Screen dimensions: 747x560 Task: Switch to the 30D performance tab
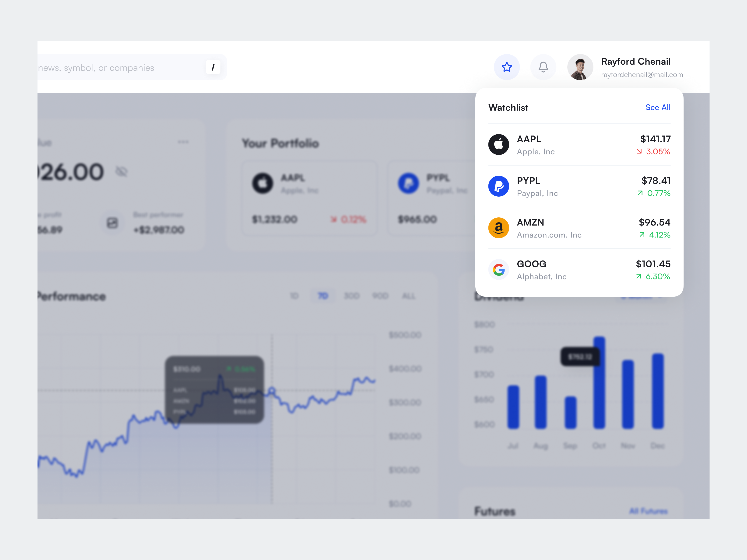click(x=351, y=296)
